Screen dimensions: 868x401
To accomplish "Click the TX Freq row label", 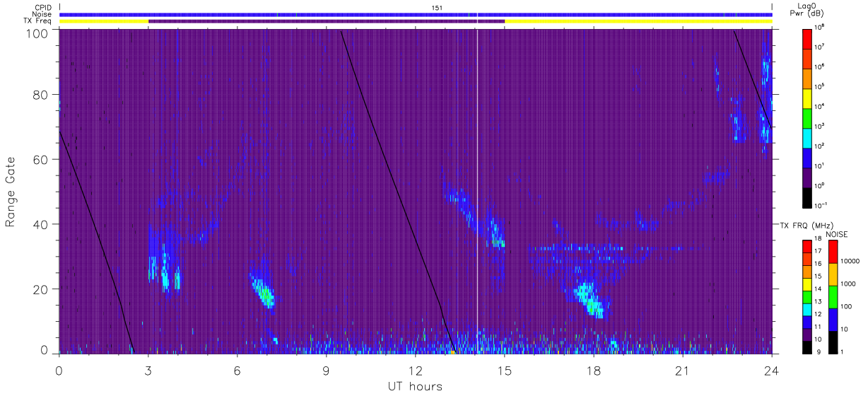I will point(37,21).
